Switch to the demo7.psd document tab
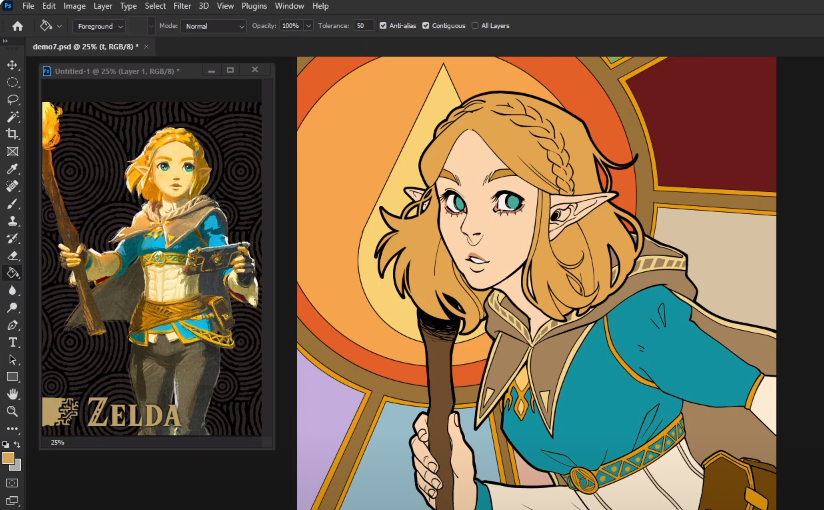The image size is (824, 510). 85,47
